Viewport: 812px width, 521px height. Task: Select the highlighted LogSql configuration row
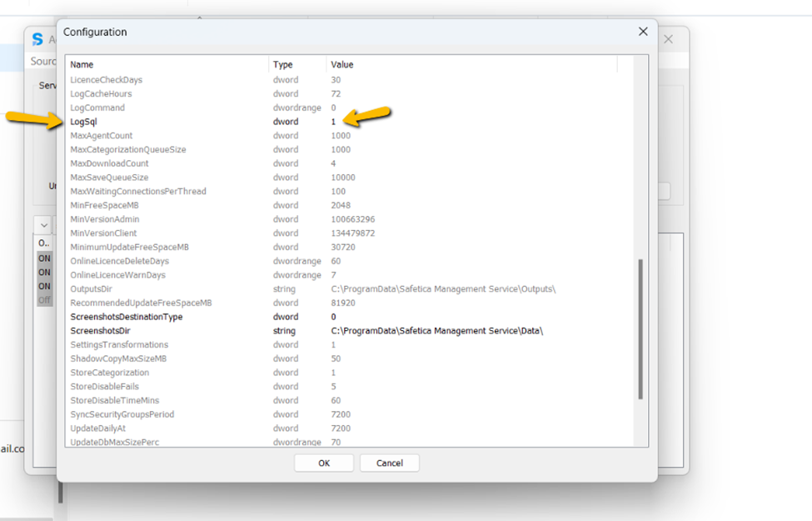coord(167,121)
